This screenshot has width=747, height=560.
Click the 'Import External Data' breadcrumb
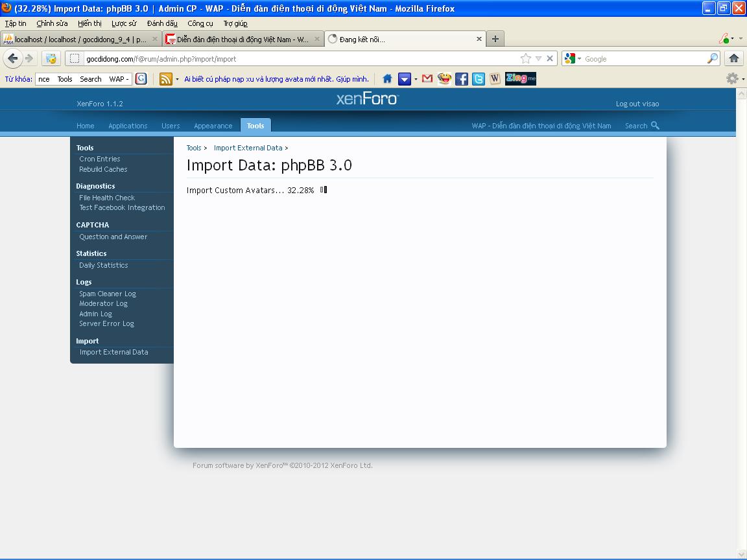(x=248, y=148)
